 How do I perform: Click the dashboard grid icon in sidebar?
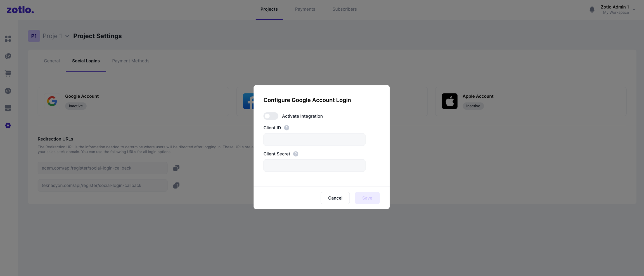[8, 39]
